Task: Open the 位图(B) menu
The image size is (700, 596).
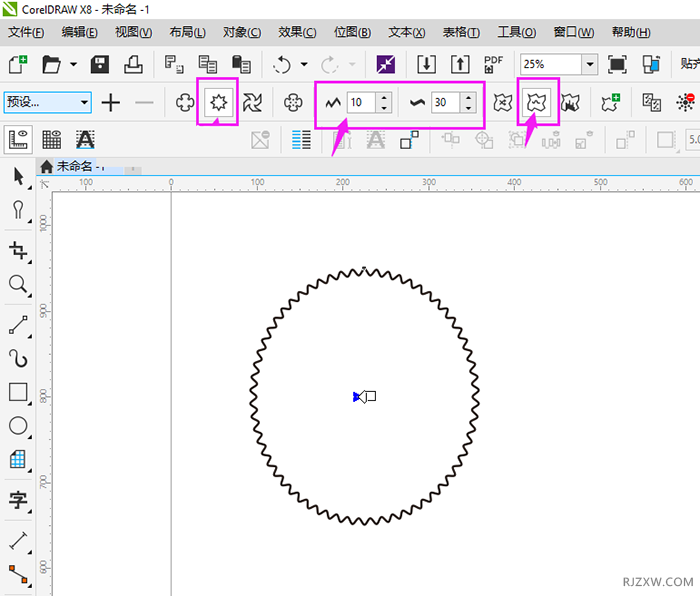Action: coord(352,32)
